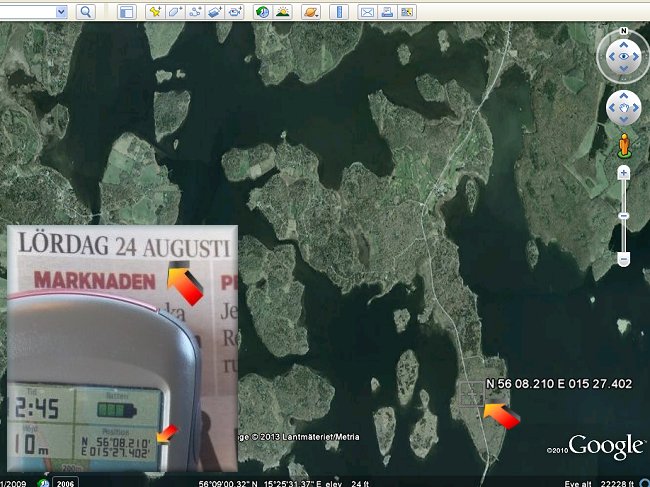
Task: Print the current view icon
Action: [387, 12]
